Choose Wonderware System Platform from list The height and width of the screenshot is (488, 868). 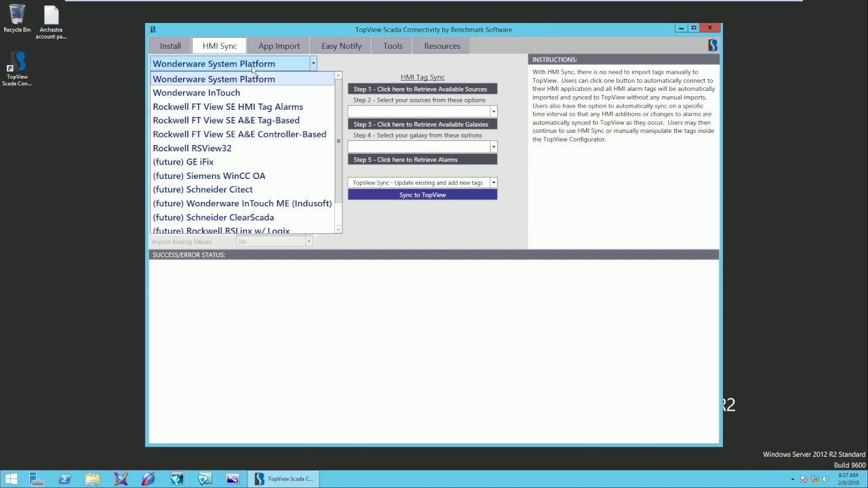[243, 79]
